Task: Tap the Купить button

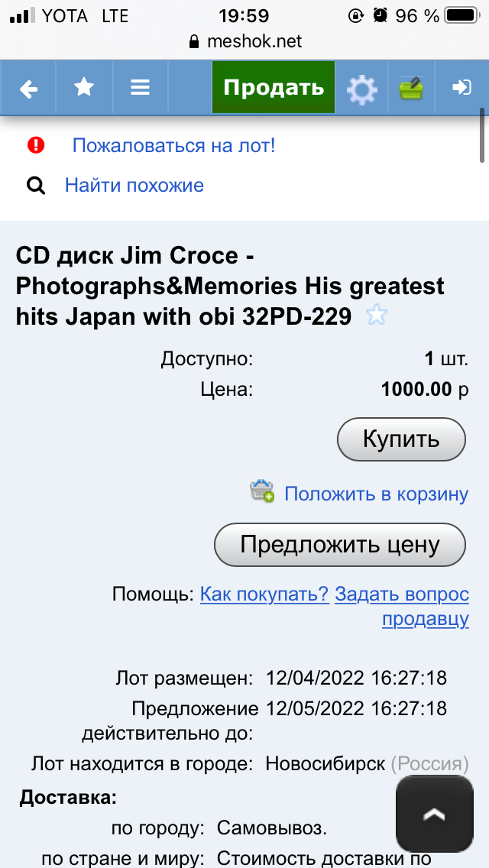Action: tap(401, 439)
